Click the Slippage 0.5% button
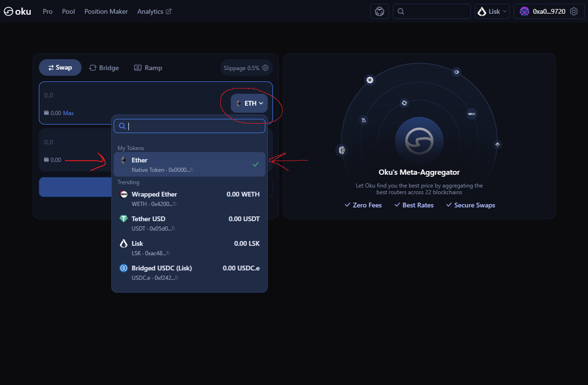The image size is (588, 385). coord(246,68)
